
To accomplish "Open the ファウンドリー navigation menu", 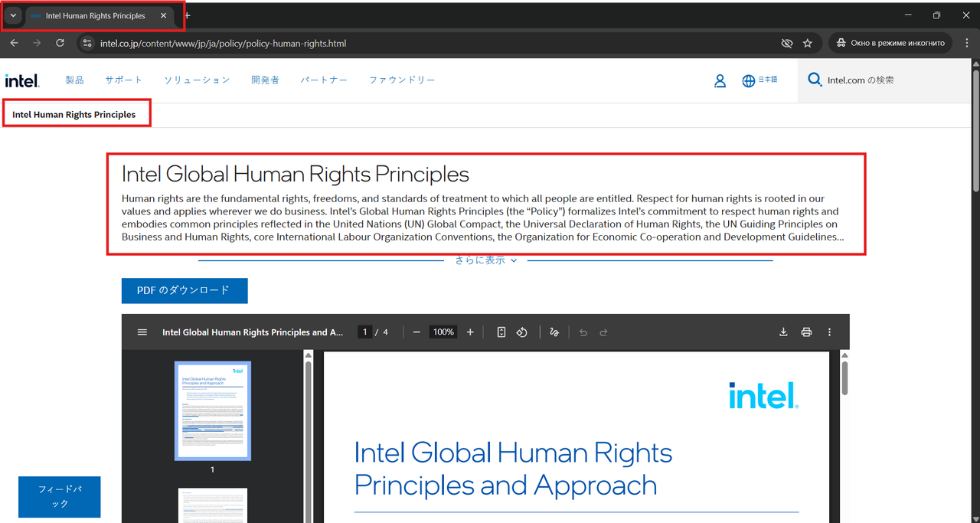I will point(402,80).
